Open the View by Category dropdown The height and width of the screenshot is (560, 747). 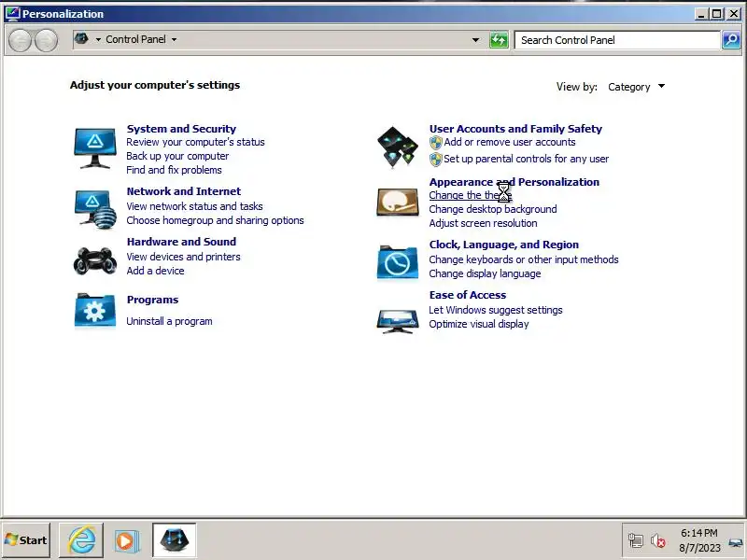click(636, 87)
